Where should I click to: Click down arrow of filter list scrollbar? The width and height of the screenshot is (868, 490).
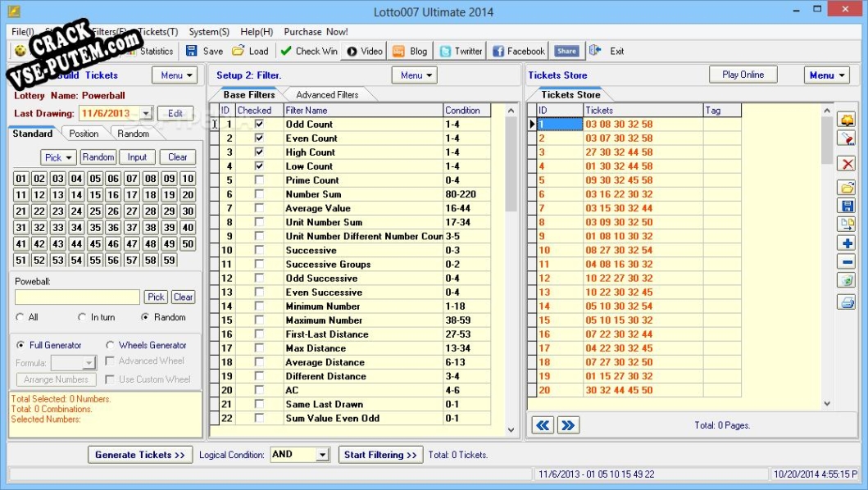511,429
